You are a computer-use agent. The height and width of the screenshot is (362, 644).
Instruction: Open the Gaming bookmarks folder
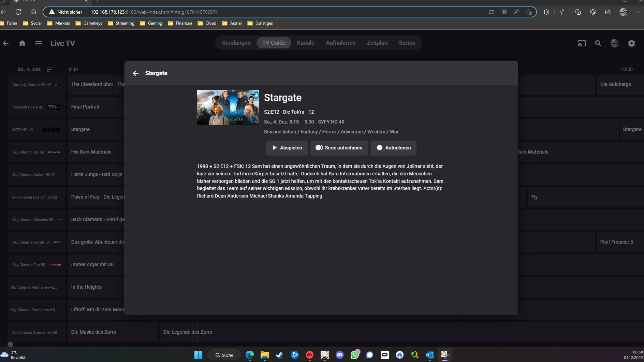[151, 23]
